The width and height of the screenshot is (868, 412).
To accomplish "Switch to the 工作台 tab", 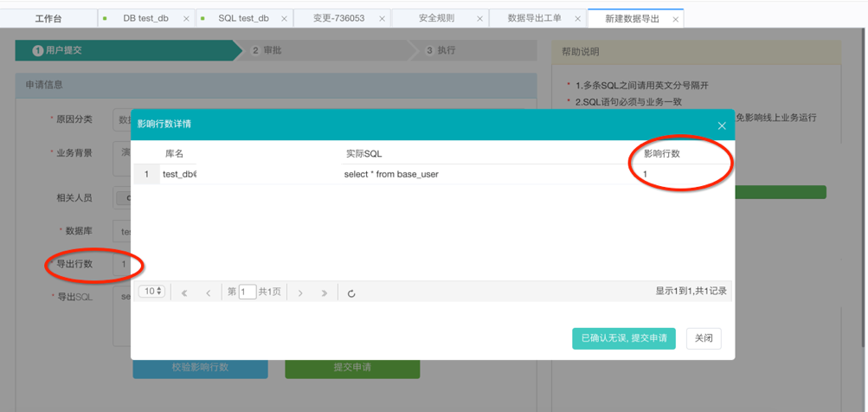I will click(x=48, y=18).
